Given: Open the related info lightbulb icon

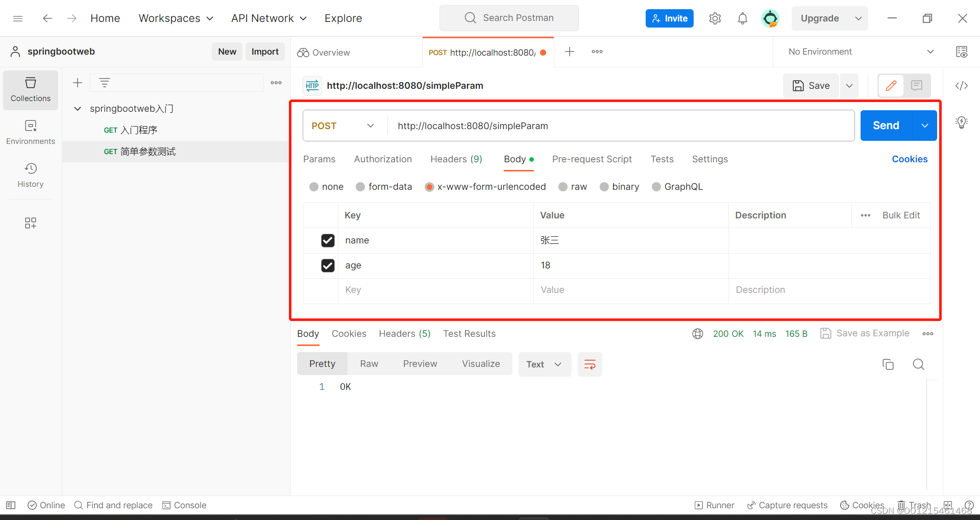Looking at the screenshot, I should [x=962, y=122].
